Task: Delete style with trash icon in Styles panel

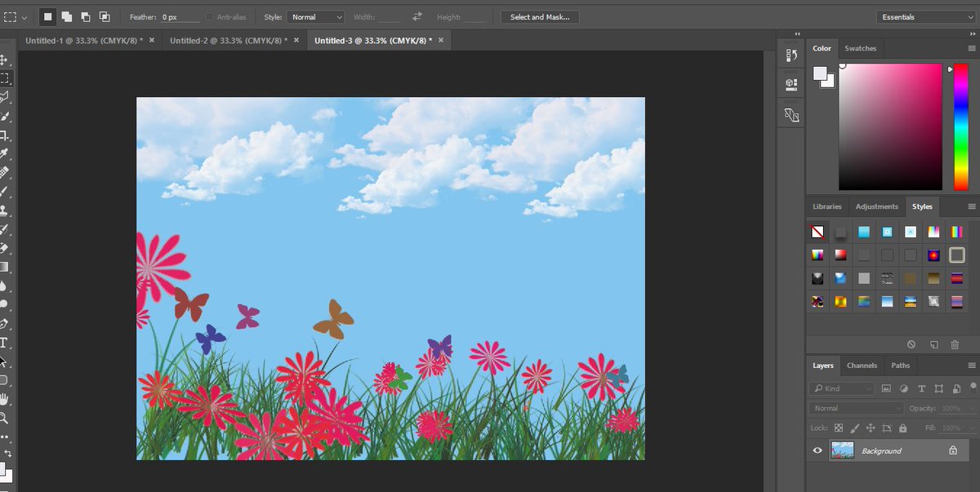Action: point(955,345)
